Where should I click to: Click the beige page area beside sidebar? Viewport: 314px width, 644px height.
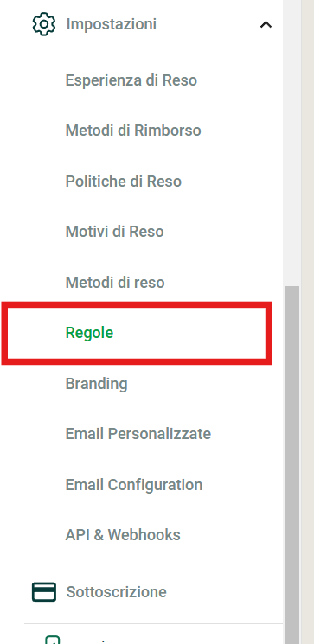(308, 322)
